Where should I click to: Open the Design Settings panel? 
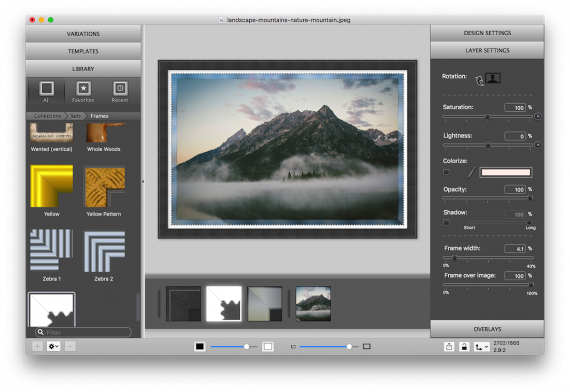[487, 32]
